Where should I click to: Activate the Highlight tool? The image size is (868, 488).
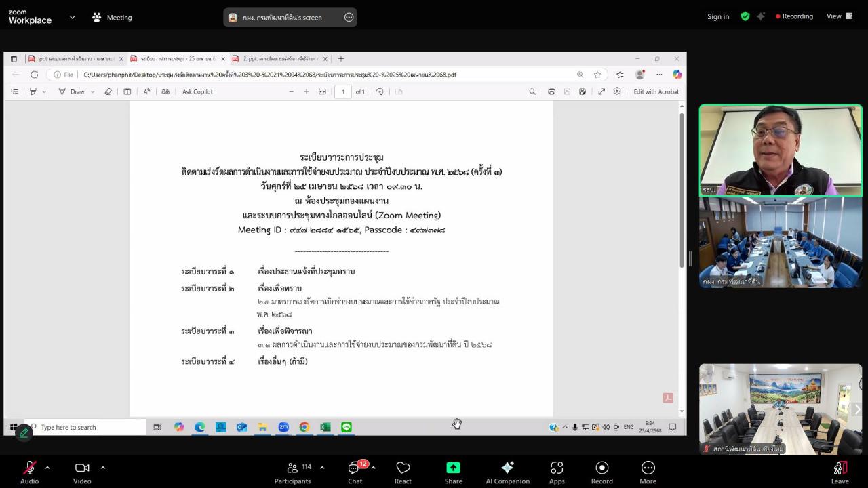pyautogui.click(x=33, y=91)
